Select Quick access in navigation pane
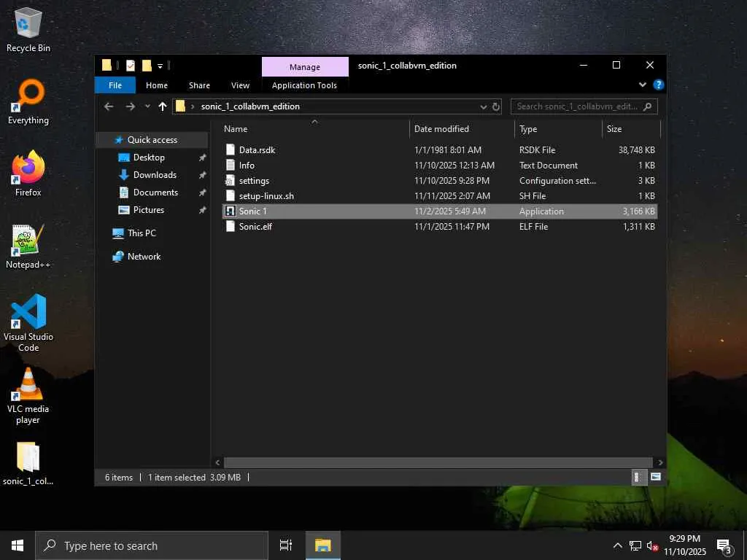 152,140
